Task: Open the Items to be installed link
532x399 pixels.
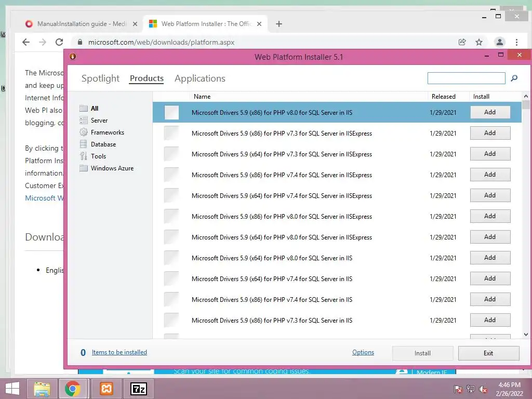Action: click(x=119, y=352)
